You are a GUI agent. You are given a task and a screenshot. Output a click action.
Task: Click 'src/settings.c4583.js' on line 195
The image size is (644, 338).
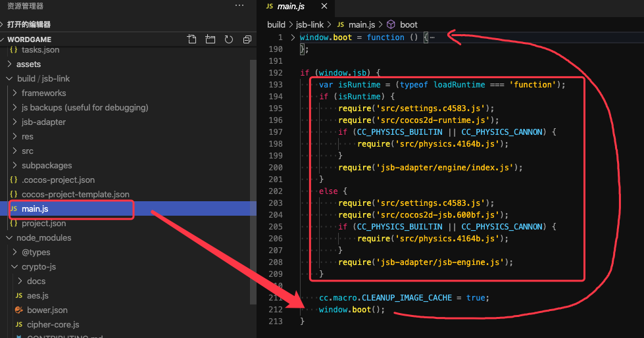click(431, 109)
